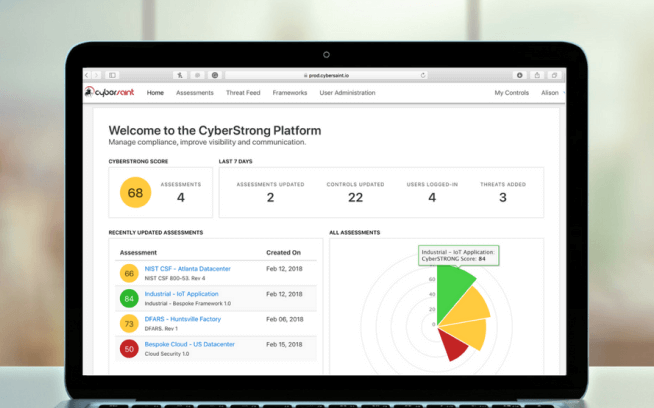Click the address bar showing prod.cybersaint.io
This screenshot has width=654, height=408.
[326, 75]
